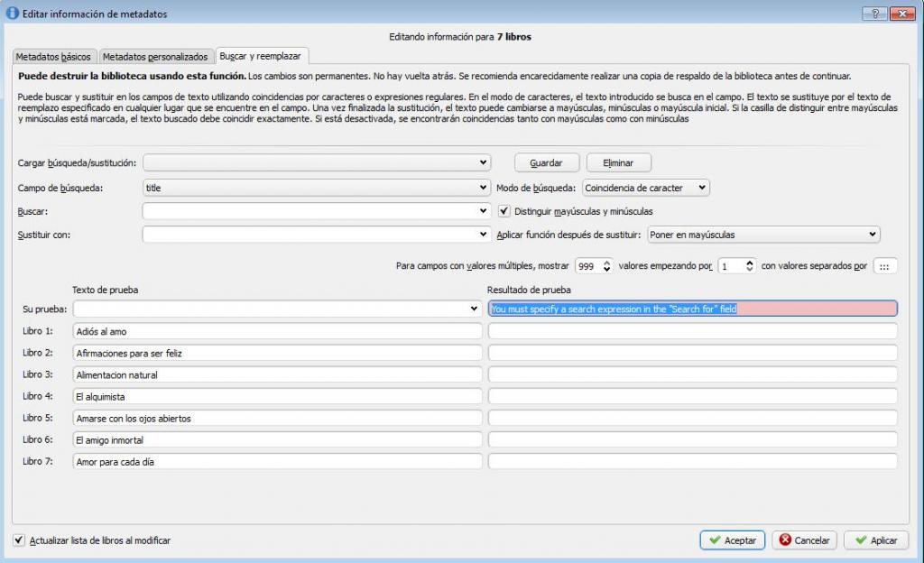The width and height of the screenshot is (924, 563).
Task: Click the 'Eliminar' button
Action: 618,163
